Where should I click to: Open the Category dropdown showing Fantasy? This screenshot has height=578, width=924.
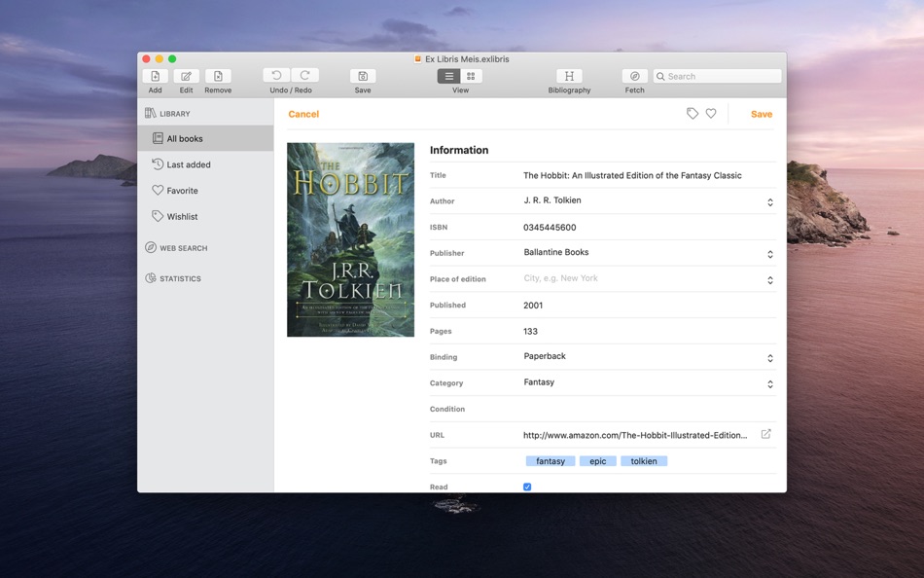[x=768, y=383]
